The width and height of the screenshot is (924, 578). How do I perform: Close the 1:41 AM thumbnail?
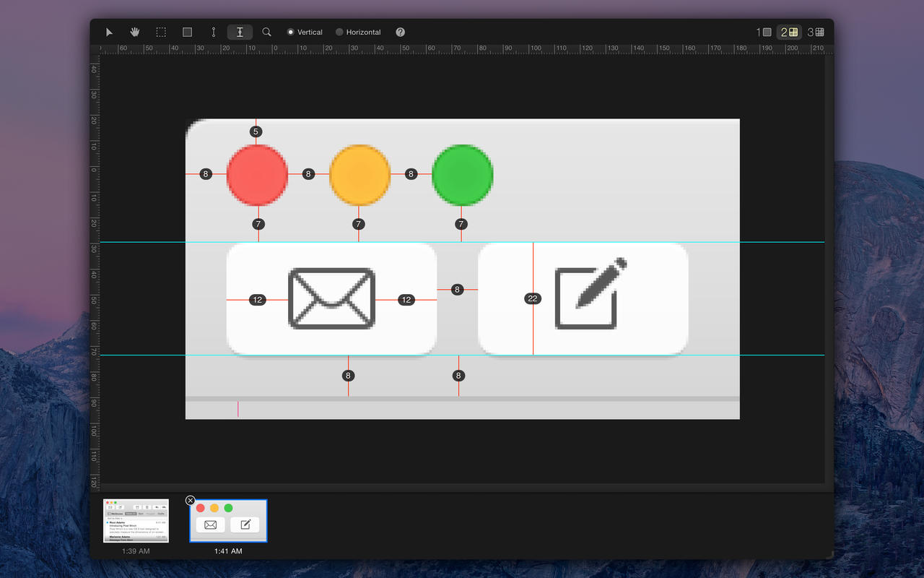(x=191, y=500)
